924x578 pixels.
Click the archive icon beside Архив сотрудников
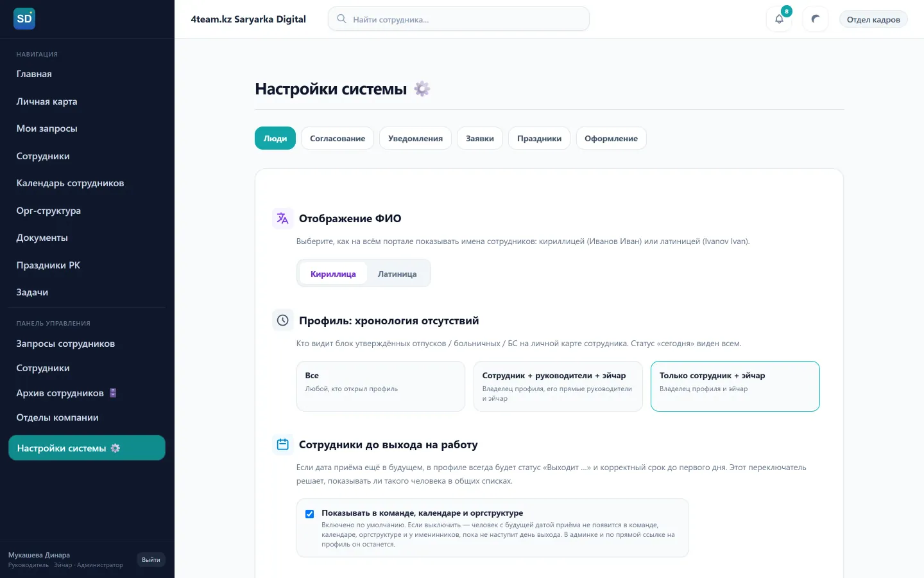tap(113, 393)
